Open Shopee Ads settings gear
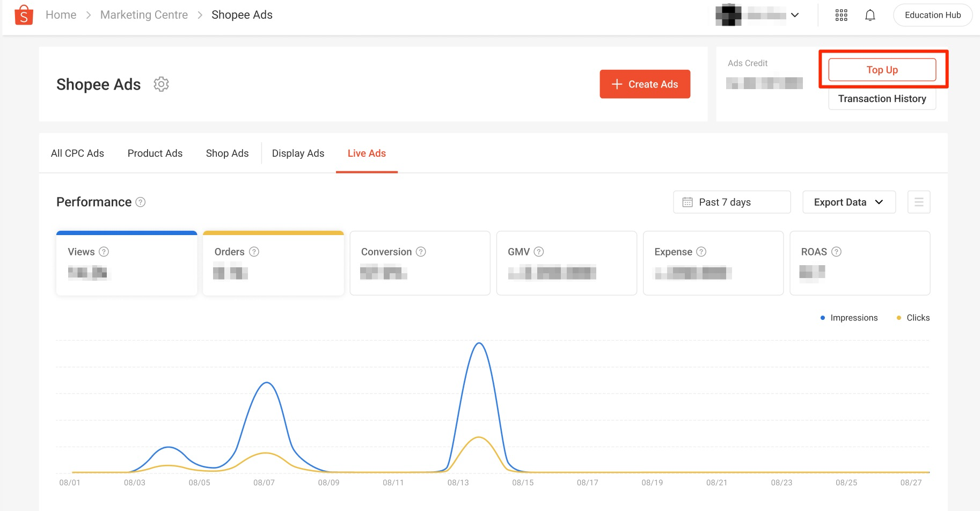980x511 pixels. coord(160,84)
